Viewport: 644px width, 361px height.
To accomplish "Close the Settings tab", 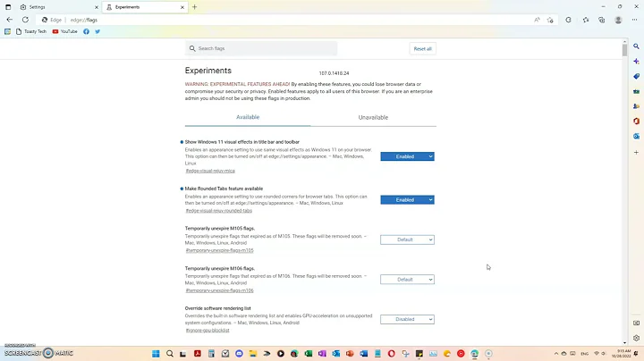I will (x=97, y=7).
